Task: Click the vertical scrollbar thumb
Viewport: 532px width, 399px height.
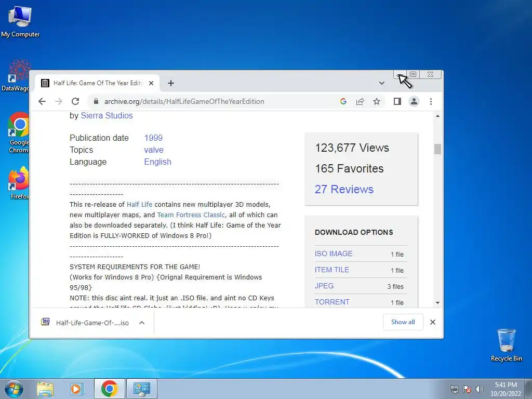Action: [x=437, y=149]
